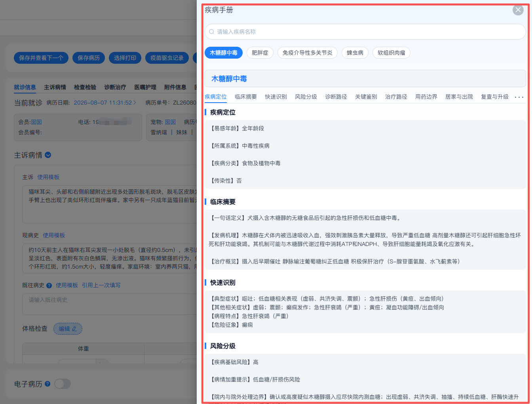
Task: Collapse 主诉病情 section chevron
Action: coord(48,155)
